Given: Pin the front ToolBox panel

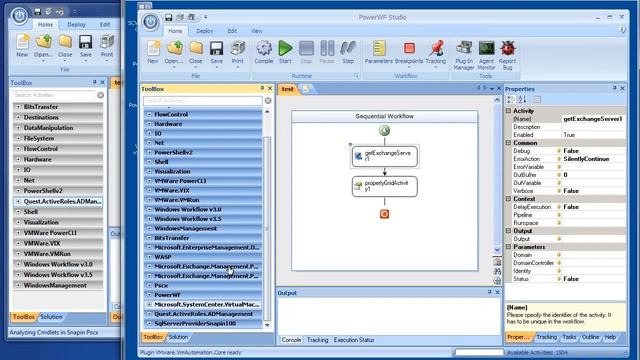Looking at the screenshot, I should pos(262,88).
